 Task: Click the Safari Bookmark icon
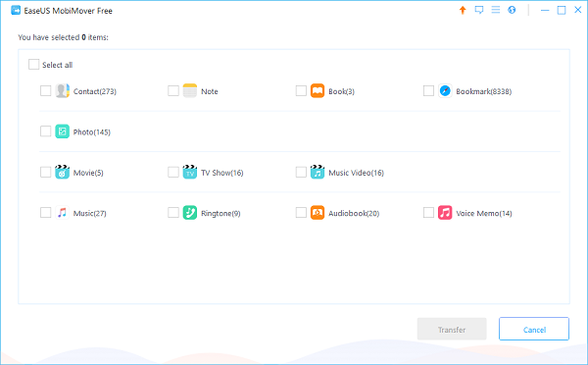click(x=445, y=91)
